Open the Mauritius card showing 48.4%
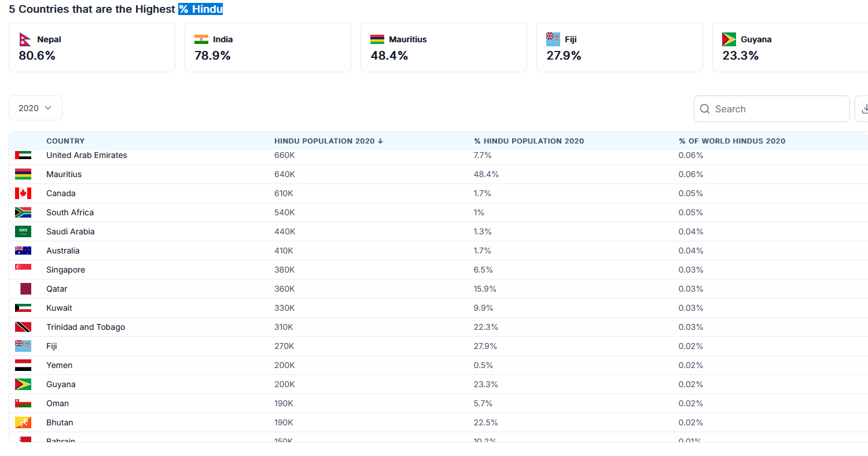Screen dimensions: 868x456 (443, 47)
